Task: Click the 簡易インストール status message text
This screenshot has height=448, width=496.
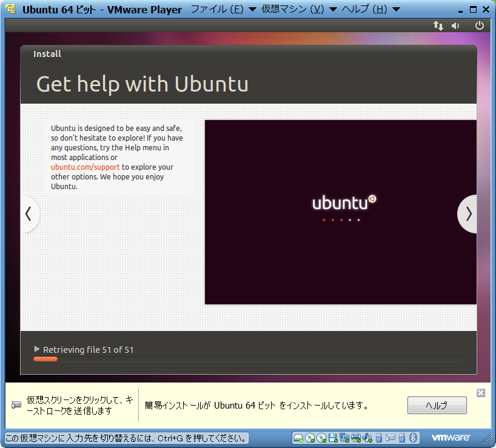Action: pyautogui.click(x=256, y=406)
